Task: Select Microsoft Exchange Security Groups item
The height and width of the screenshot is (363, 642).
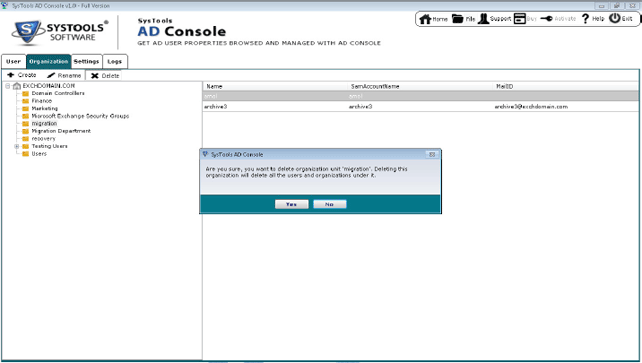Action: 80,116
